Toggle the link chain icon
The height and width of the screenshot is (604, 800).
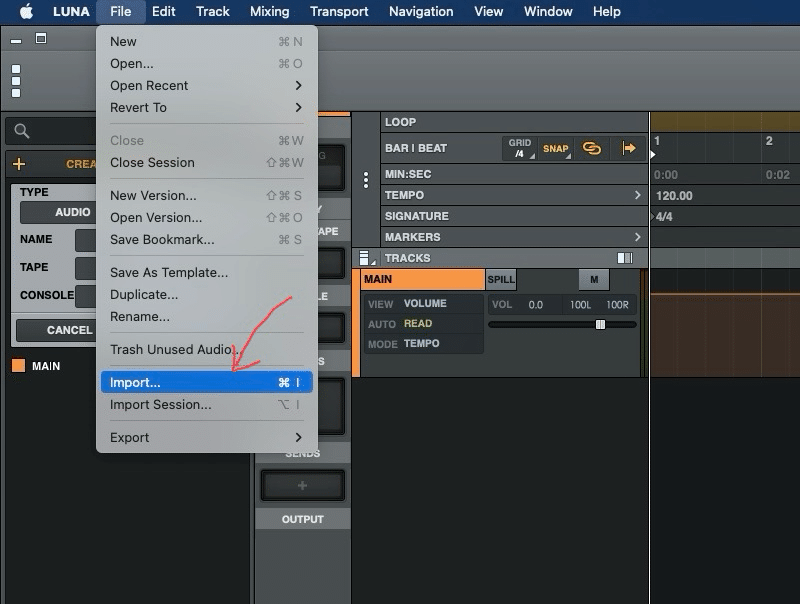tap(592, 148)
